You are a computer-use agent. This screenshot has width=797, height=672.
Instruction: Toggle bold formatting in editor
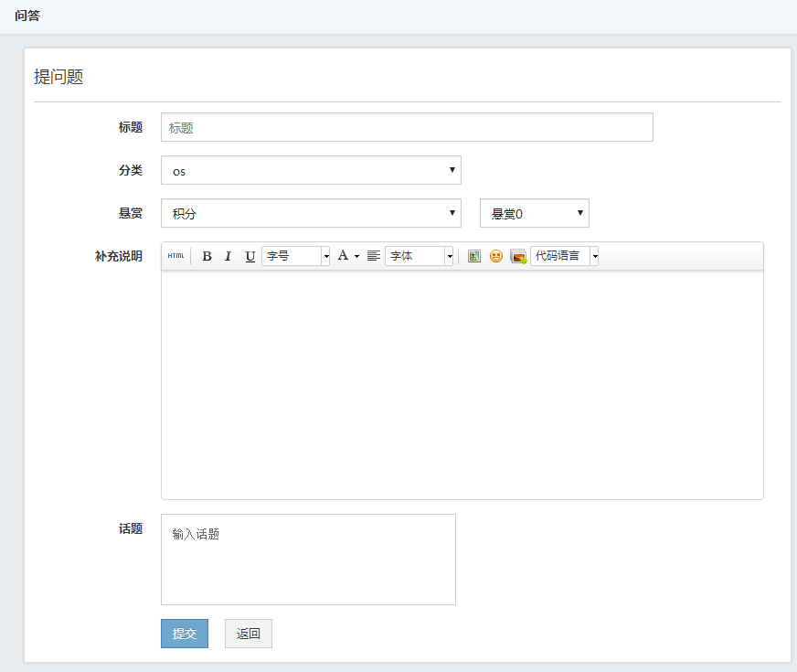(207, 256)
